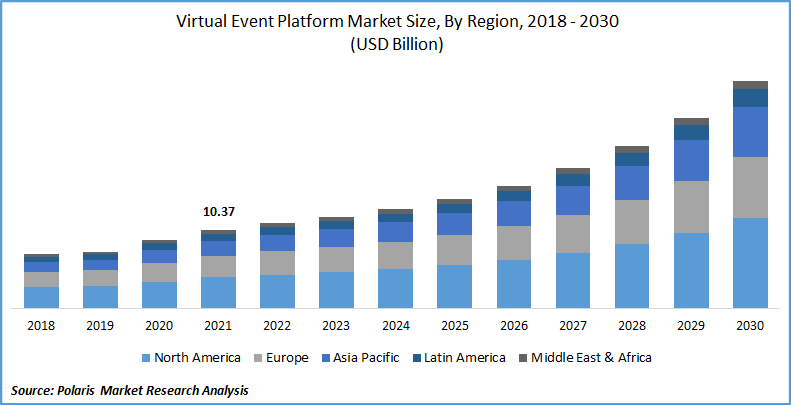Click the 2023 axis label
Viewport: 791px width, 405px height.
click(x=336, y=326)
